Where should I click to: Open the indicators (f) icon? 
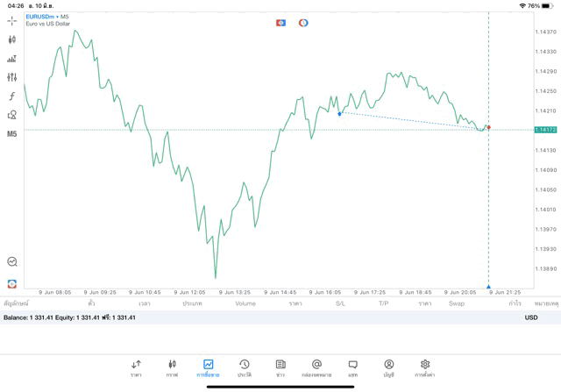[x=11, y=96]
